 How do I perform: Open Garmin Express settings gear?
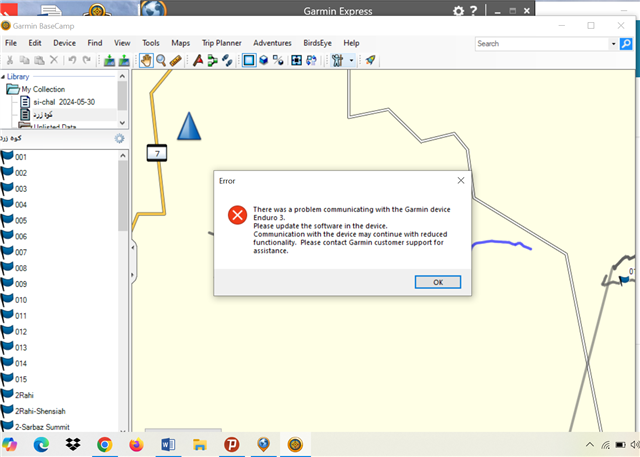(x=459, y=12)
